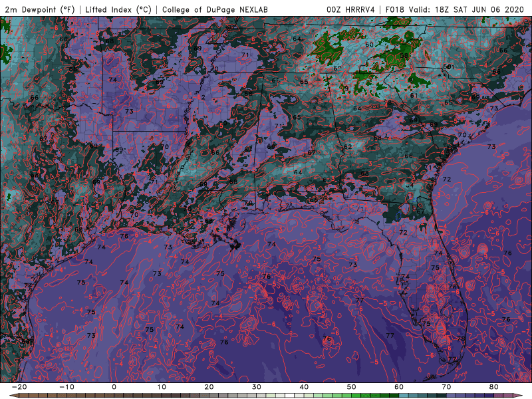Click the 0 label on the color scale
532x399 pixels.
point(114,387)
